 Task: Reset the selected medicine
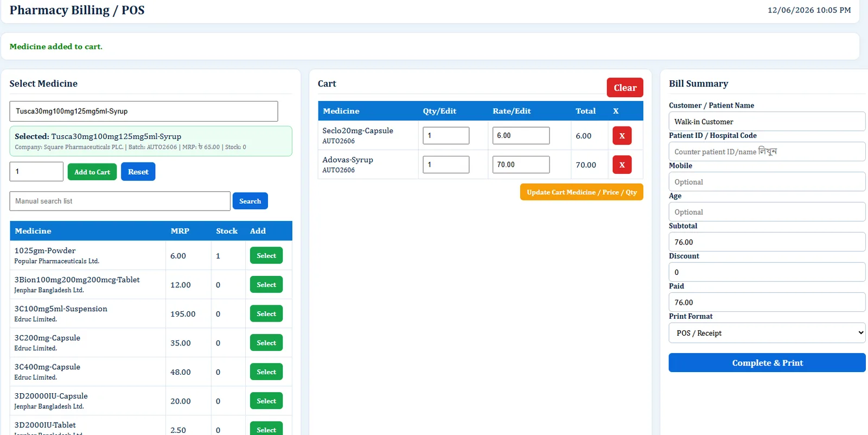tap(138, 172)
